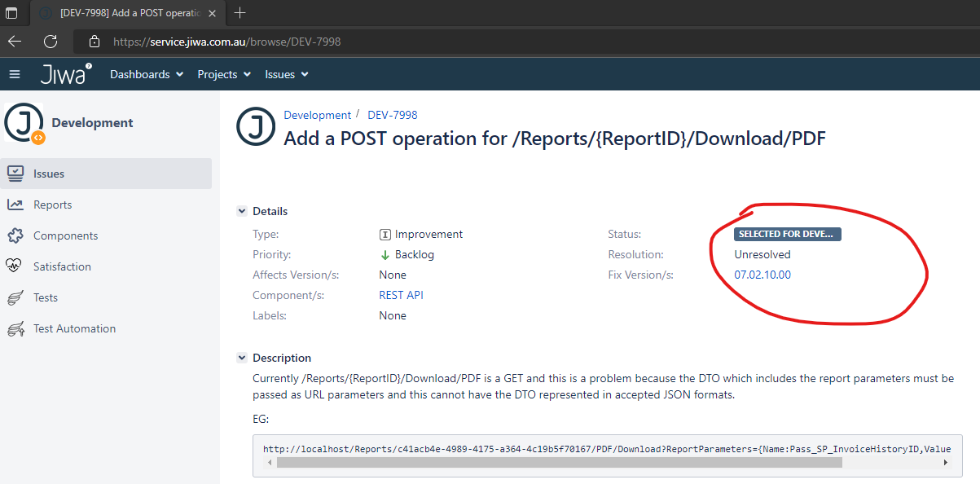Click the Test Automation icon

coord(15,328)
